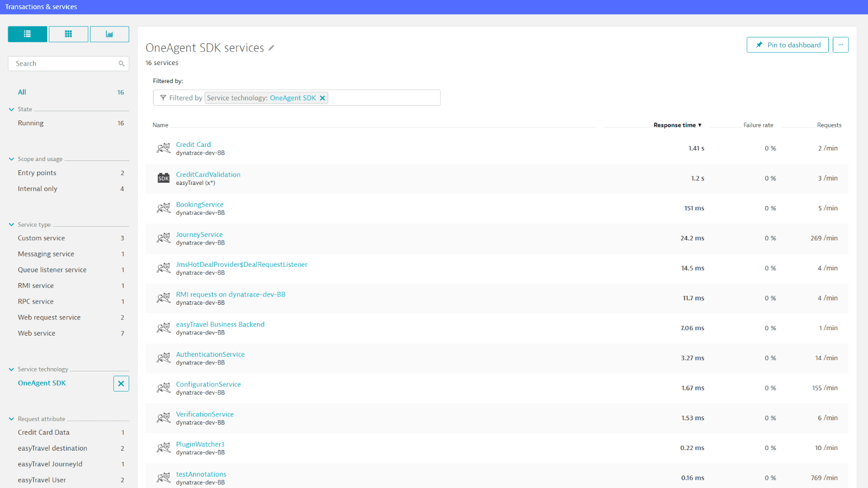Click the testAnnotations service icon
The width and height of the screenshot is (868, 488).
pyautogui.click(x=163, y=478)
